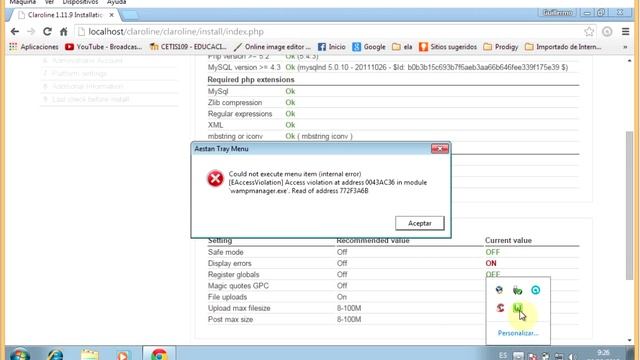This screenshot has width=640, height=360.
Task: Click Personalizar in the tray popup
Action: [x=518, y=333]
